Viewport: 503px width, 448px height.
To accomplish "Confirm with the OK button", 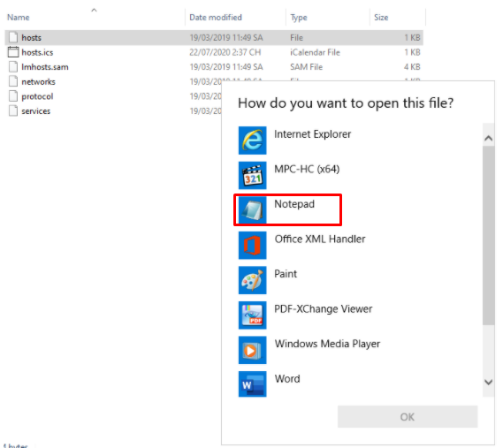I will [408, 416].
